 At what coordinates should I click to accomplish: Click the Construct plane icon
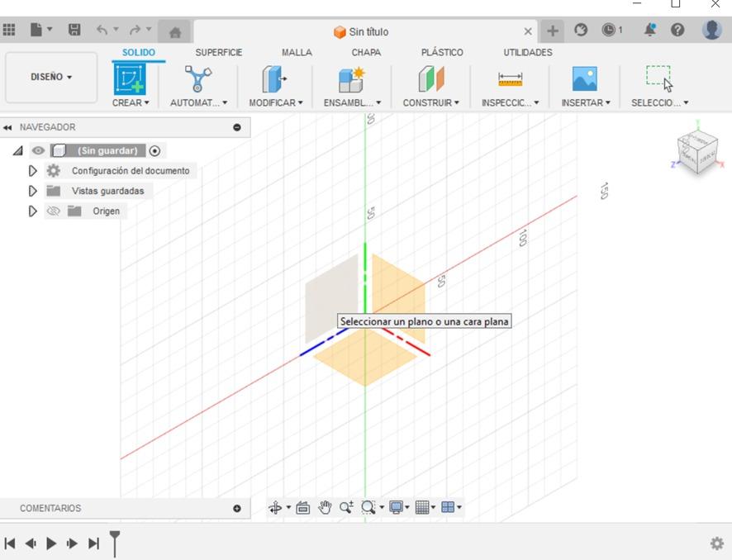pos(430,79)
